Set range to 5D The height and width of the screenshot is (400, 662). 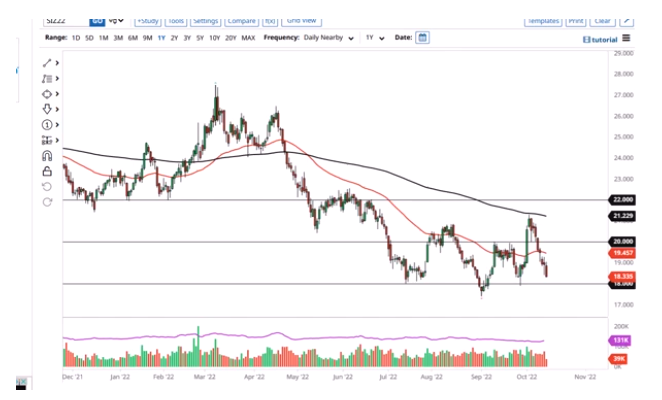click(89, 38)
